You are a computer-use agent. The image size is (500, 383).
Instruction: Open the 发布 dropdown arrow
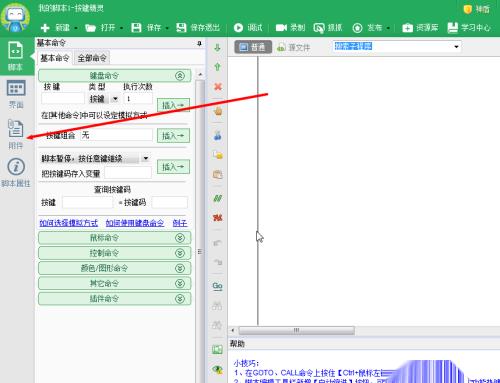(x=388, y=28)
